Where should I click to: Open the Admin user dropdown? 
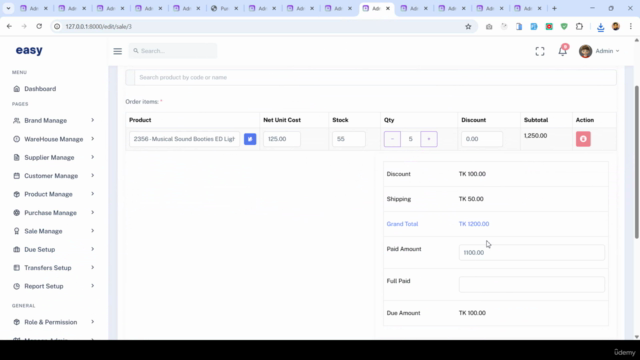click(x=599, y=51)
